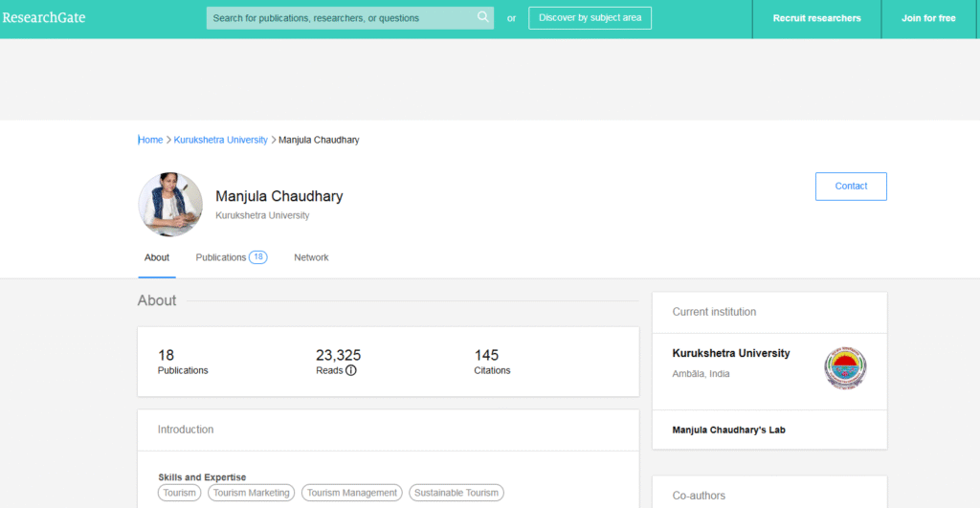This screenshot has height=508, width=980.
Task: Click the 23,325 Reads statistic
Action: click(x=338, y=362)
